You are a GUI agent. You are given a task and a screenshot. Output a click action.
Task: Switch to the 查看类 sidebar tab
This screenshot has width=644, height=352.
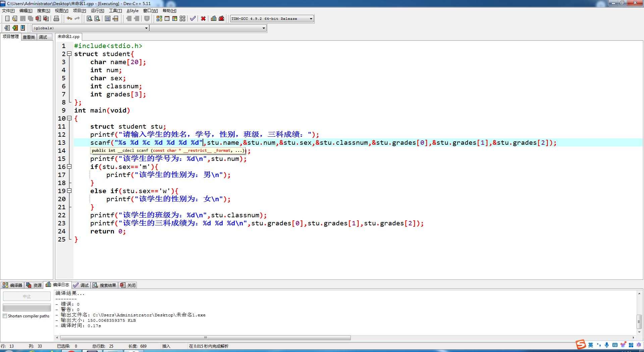(x=29, y=37)
